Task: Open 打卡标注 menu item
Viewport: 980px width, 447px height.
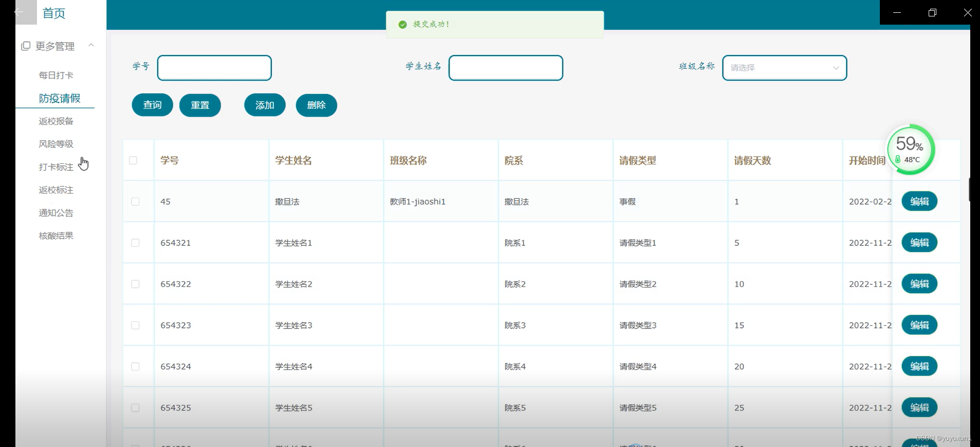Action: [x=56, y=167]
